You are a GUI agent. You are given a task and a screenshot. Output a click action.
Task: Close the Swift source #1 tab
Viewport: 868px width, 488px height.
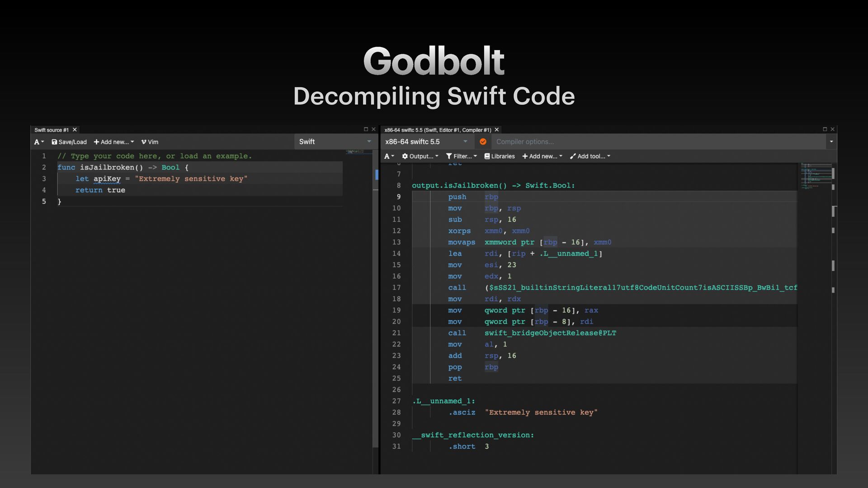[75, 130]
